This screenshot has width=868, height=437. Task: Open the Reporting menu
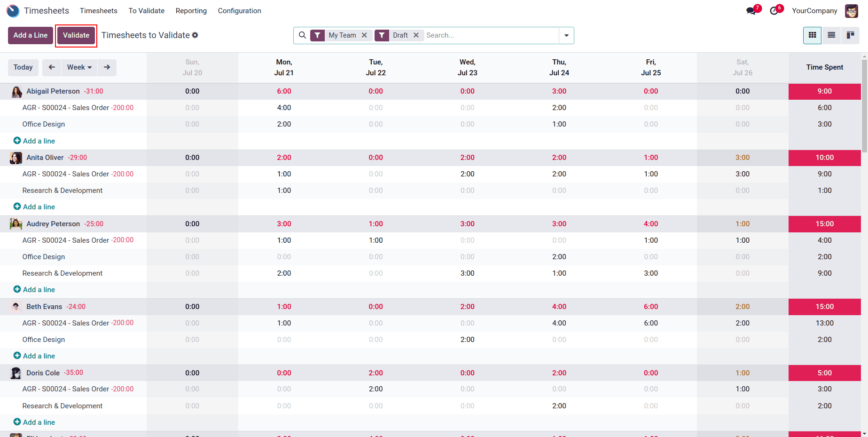[191, 10]
